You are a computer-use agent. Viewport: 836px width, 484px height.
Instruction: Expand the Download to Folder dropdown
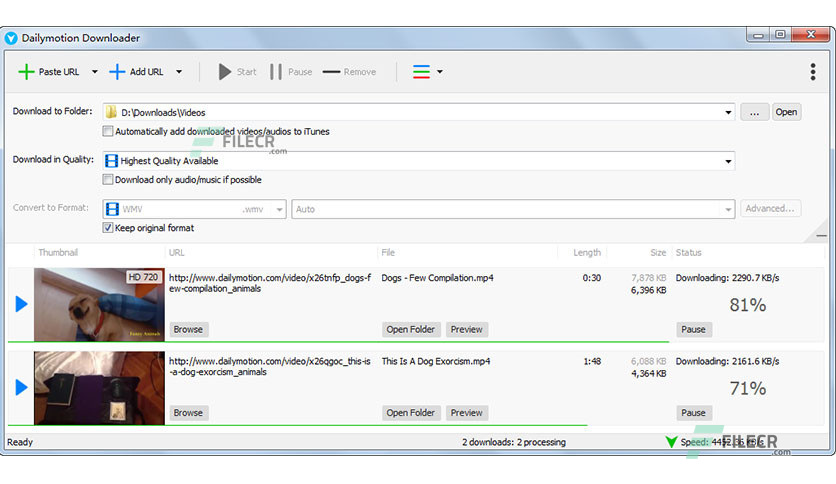[x=728, y=112]
